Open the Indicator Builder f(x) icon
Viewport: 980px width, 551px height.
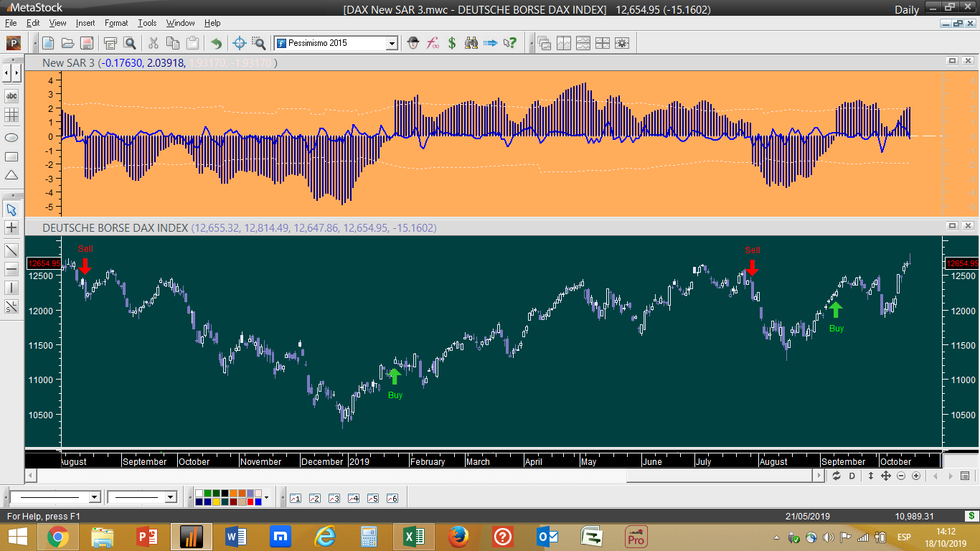tap(433, 43)
